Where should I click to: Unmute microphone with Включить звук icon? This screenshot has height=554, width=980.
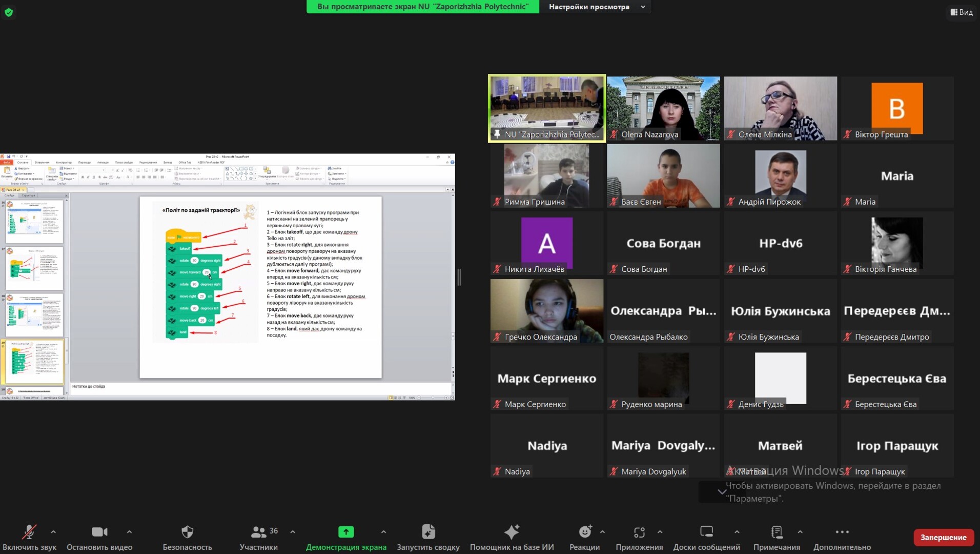(29, 532)
